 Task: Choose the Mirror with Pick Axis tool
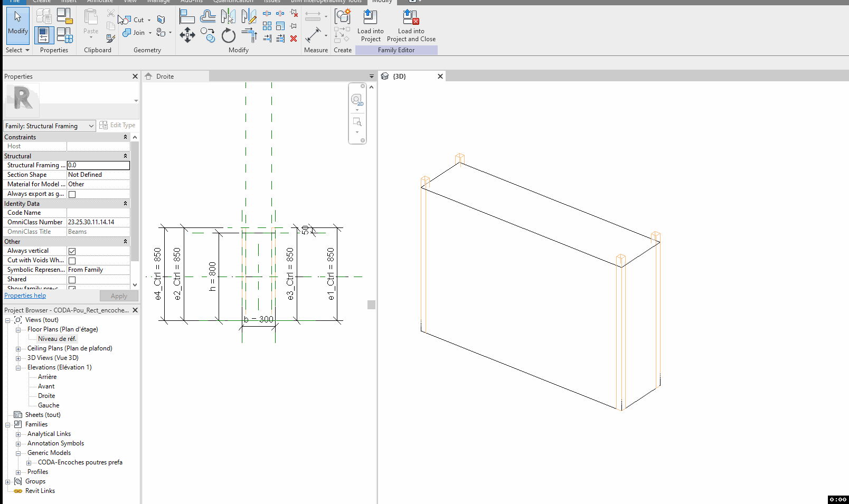[x=228, y=16]
